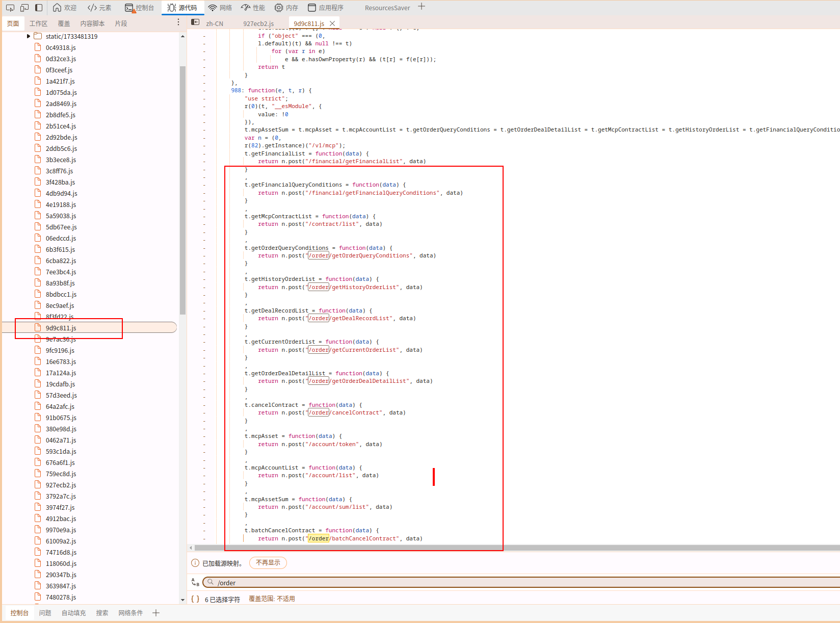This screenshot has width=840, height=623.
Task: Switch to the 工作区 sidebar tab
Action: click(x=38, y=23)
